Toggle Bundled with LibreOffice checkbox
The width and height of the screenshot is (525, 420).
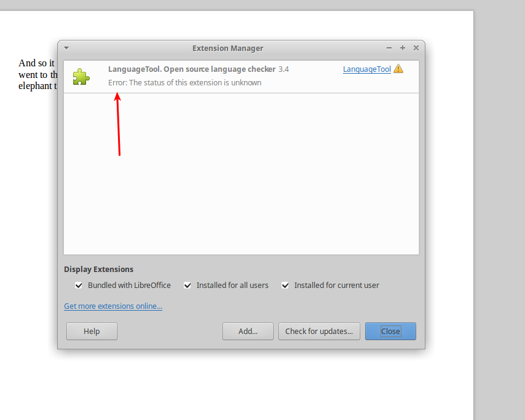pyautogui.click(x=78, y=286)
